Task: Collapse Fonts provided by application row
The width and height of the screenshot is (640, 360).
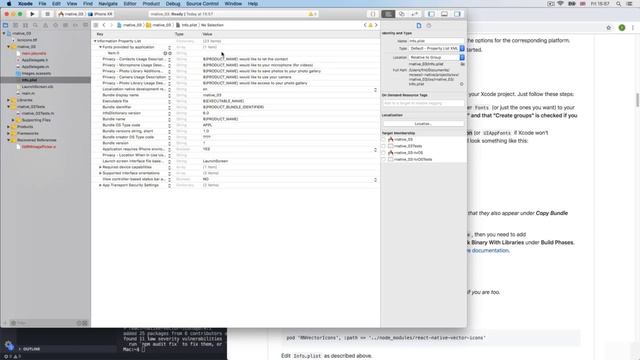Action: [100, 47]
